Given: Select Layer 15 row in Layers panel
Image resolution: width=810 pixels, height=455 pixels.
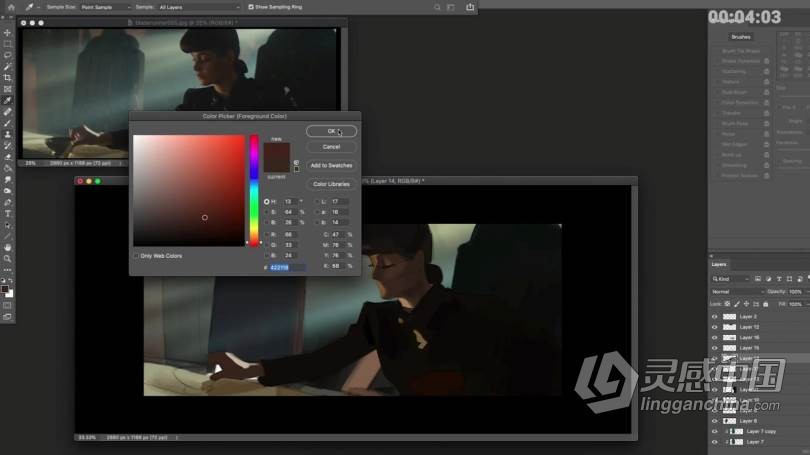Looking at the screenshot, I should (759, 348).
